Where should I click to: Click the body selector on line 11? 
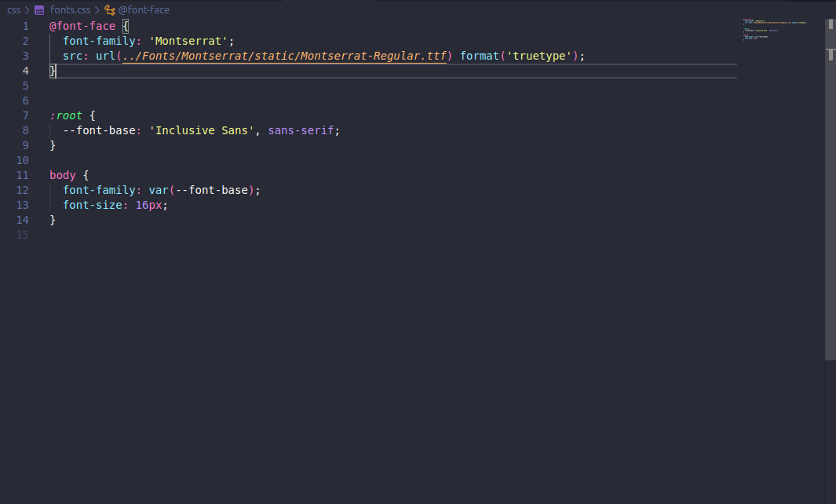point(62,175)
